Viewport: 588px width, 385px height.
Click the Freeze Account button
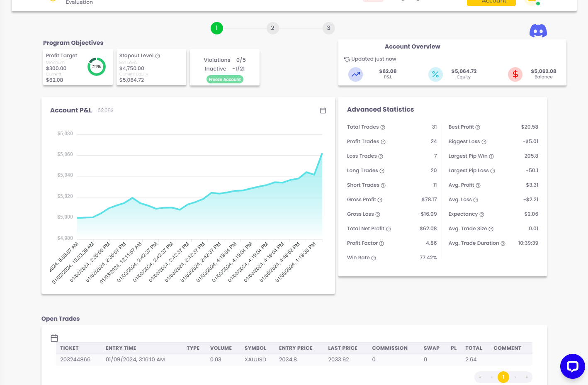tap(225, 79)
